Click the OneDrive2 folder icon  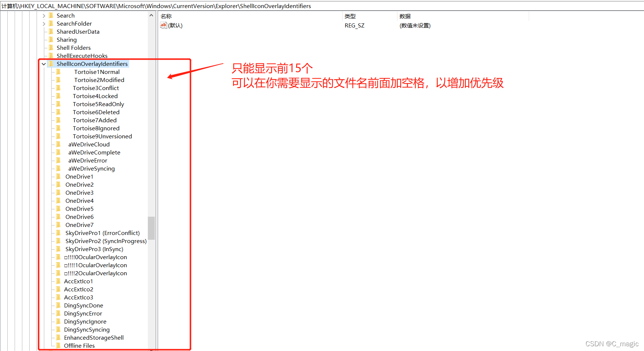pyautogui.click(x=59, y=184)
